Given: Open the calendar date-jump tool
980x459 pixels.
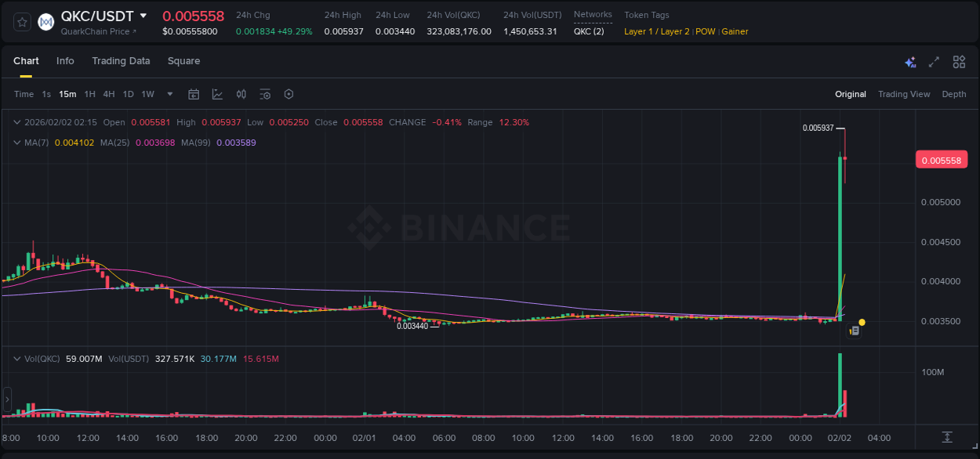Looking at the screenshot, I should [194, 93].
